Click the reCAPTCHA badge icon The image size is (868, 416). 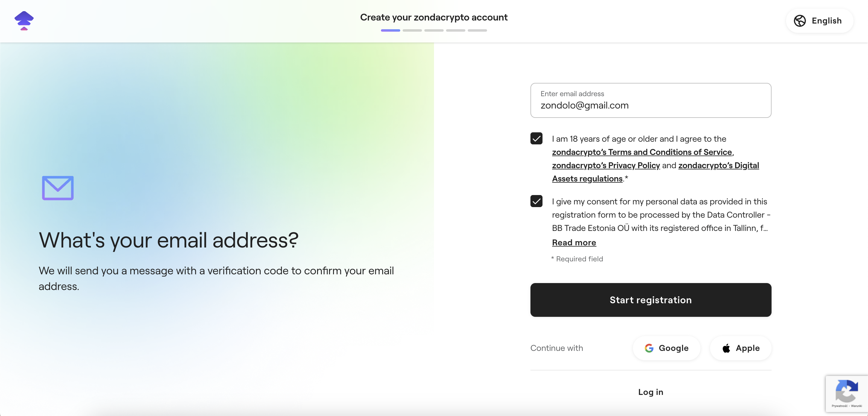click(846, 391)
